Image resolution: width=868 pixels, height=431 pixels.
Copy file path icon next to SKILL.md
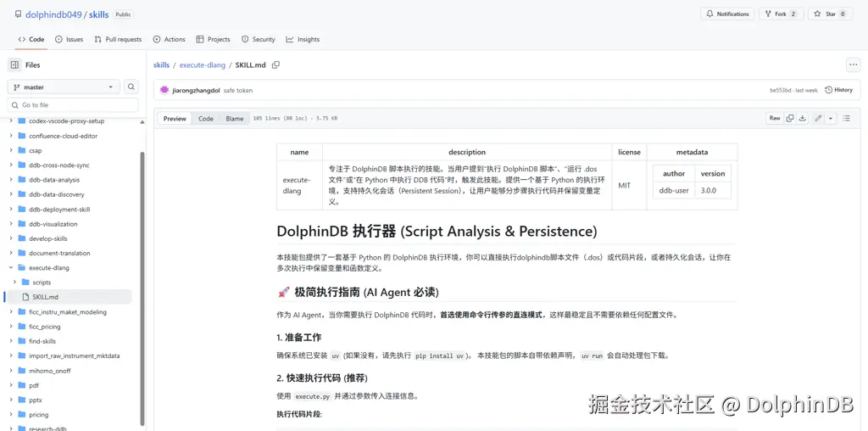(275, 64)
